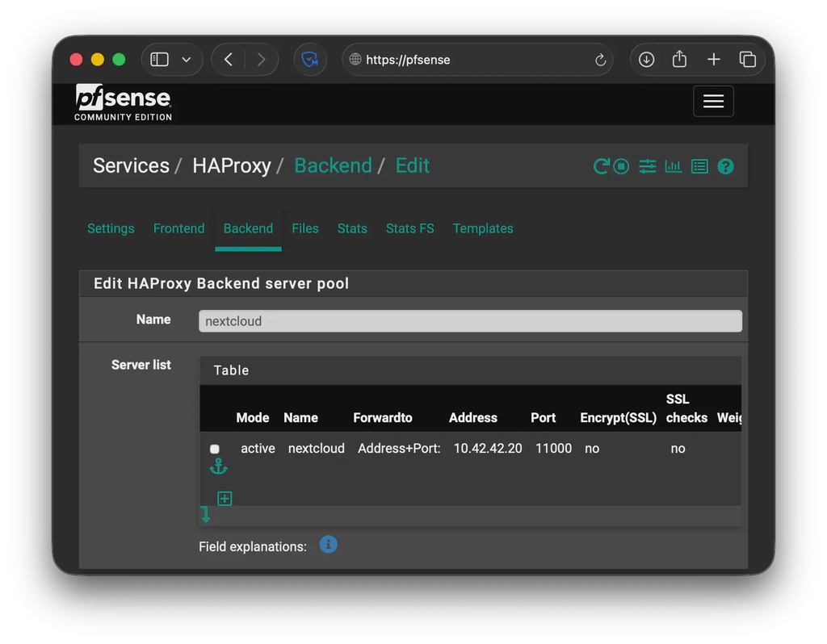Open the status logs list icon
This screenshot has width=827, height=644.
pyautogui.click(x=699, y=166)
